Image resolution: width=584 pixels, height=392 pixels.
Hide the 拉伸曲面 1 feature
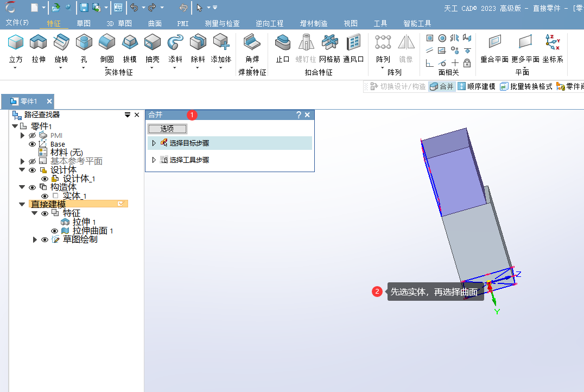54,231
